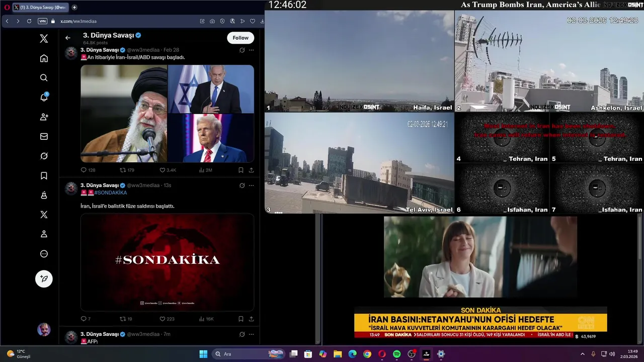Open the red #SONDAKİKA image
The height and width of the screenshot is (362, 644).
point(168,262)
